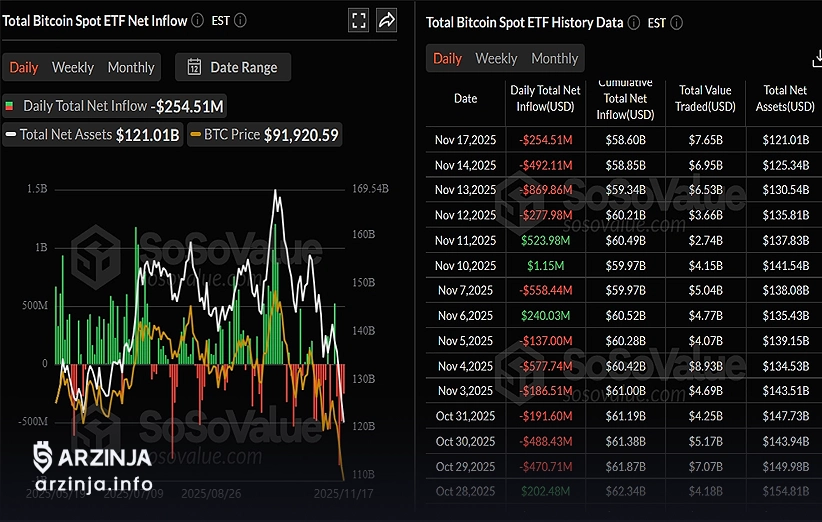Click the fullscreen expand chart icon

[x=359, y=20]
